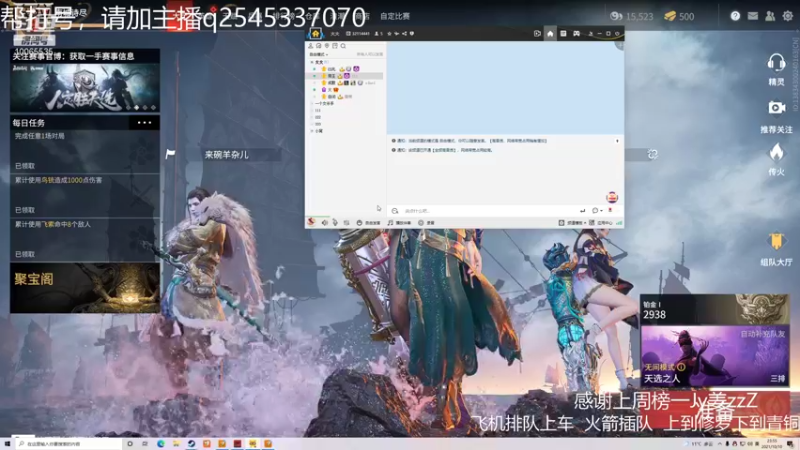Click the taskbar clock and date
This screenshot has width=800, height=450.
click(x=772, y=444)
